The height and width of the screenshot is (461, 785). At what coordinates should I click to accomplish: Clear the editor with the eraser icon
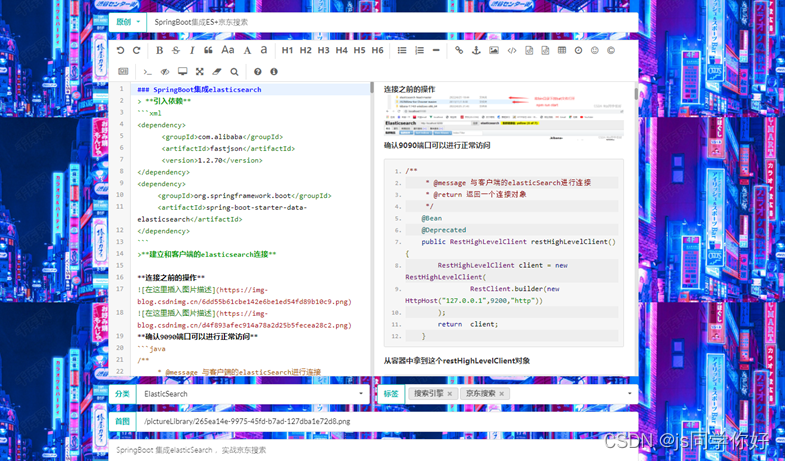[216, 72]
